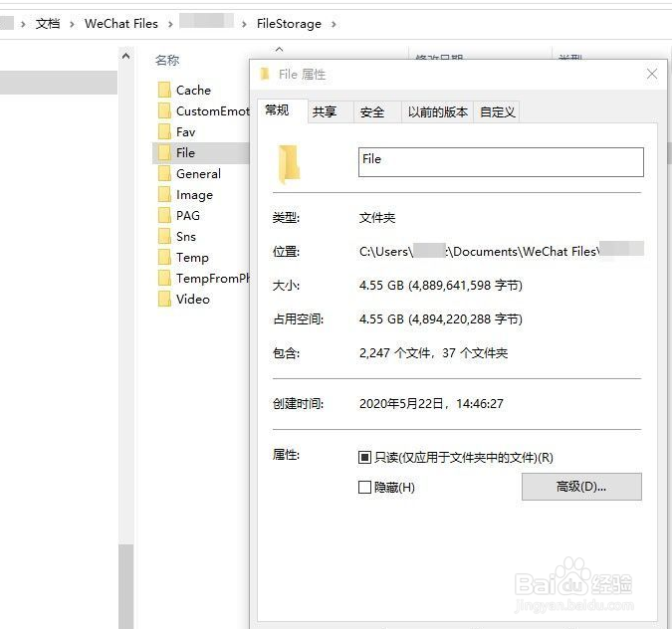Viewport: 672px width, 629px height.
Task: Select the Fav folder icon
Action: click(164, 131)
